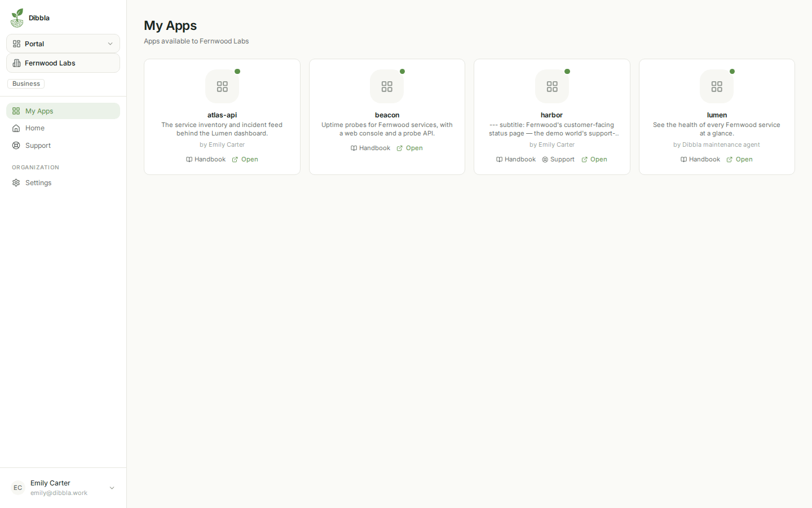Click 'Apps available to Fernwood Labs' subtitle
This screenshot has width=812, height=508.
tap(196, 41)
